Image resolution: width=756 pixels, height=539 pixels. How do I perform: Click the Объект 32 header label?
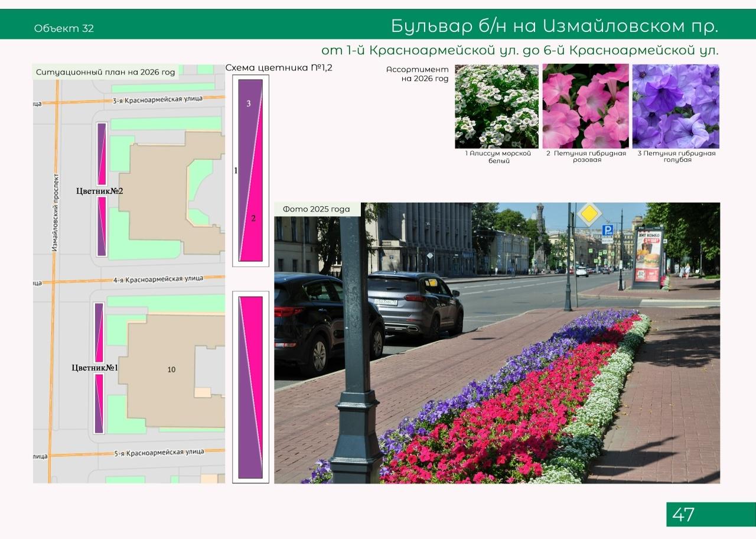pos(64,28)
